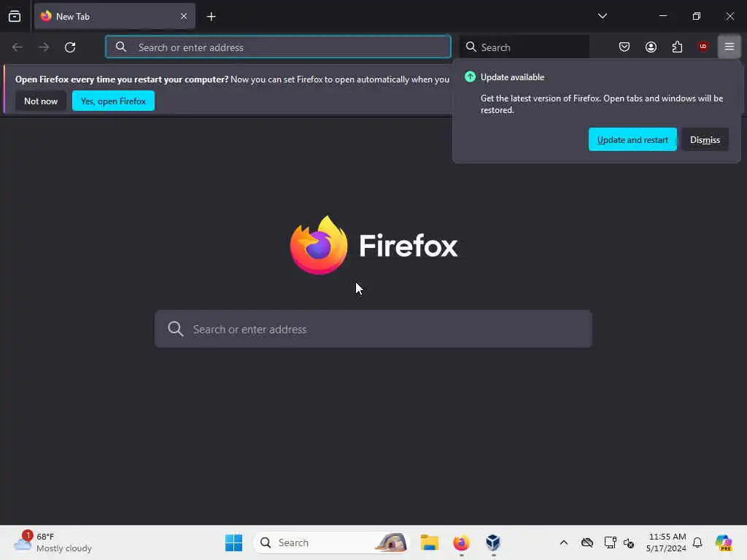Restore down the Firefox window
This screenshot has width=747, height=560.
(696, 16)
